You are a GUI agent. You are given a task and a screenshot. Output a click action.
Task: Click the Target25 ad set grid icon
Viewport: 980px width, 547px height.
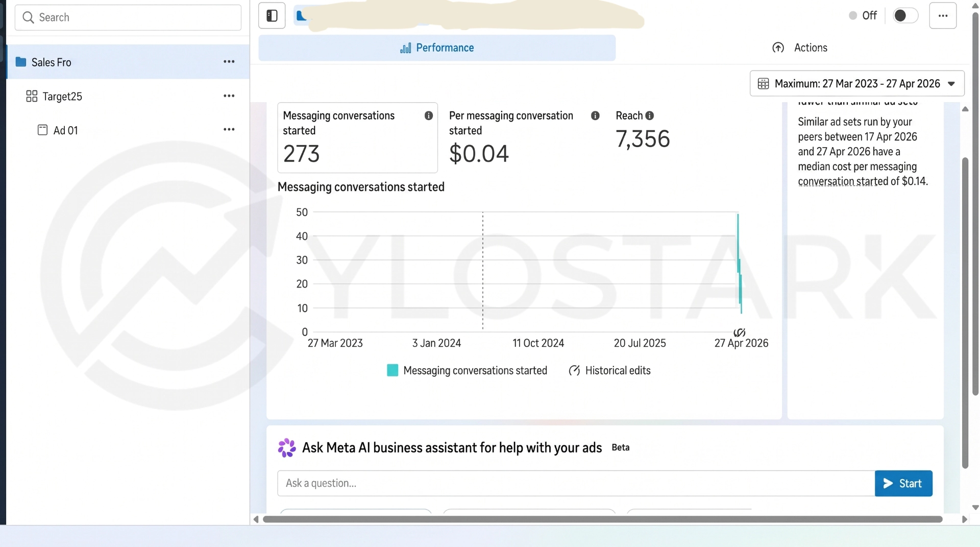[x=32, y=96]
